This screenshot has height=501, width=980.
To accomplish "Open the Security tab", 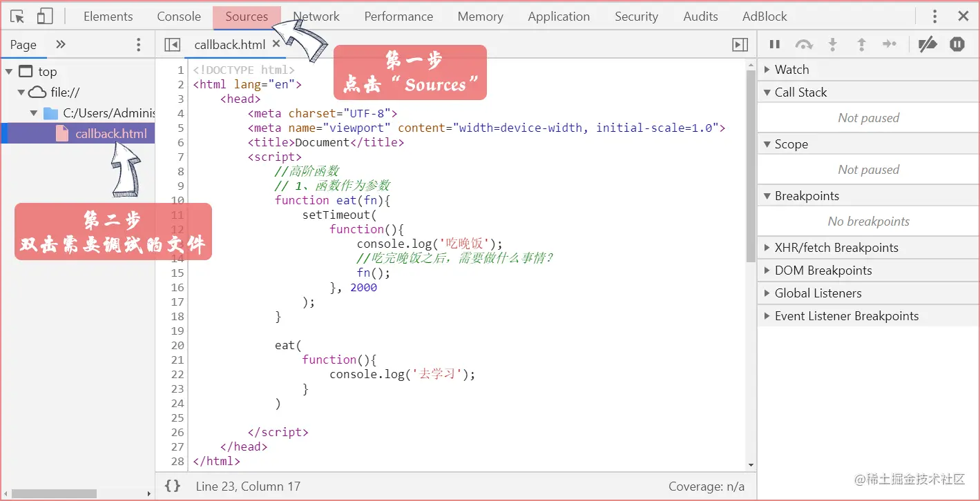I will (x=636, y=17).
